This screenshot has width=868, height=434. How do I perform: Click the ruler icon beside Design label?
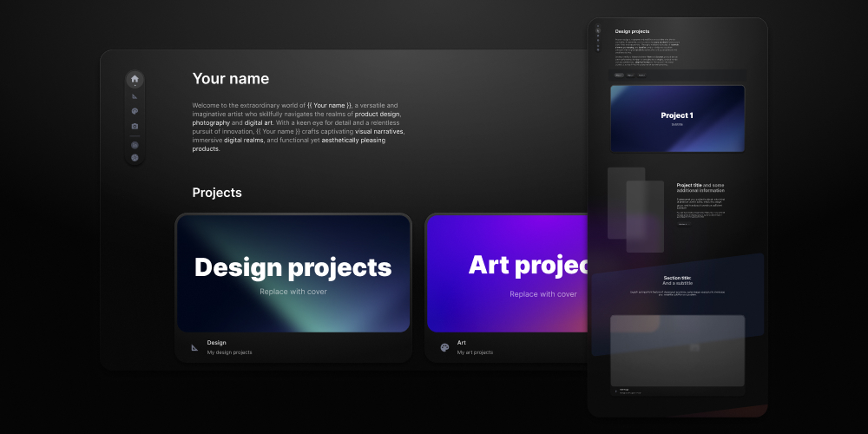[x=194, y=348]
